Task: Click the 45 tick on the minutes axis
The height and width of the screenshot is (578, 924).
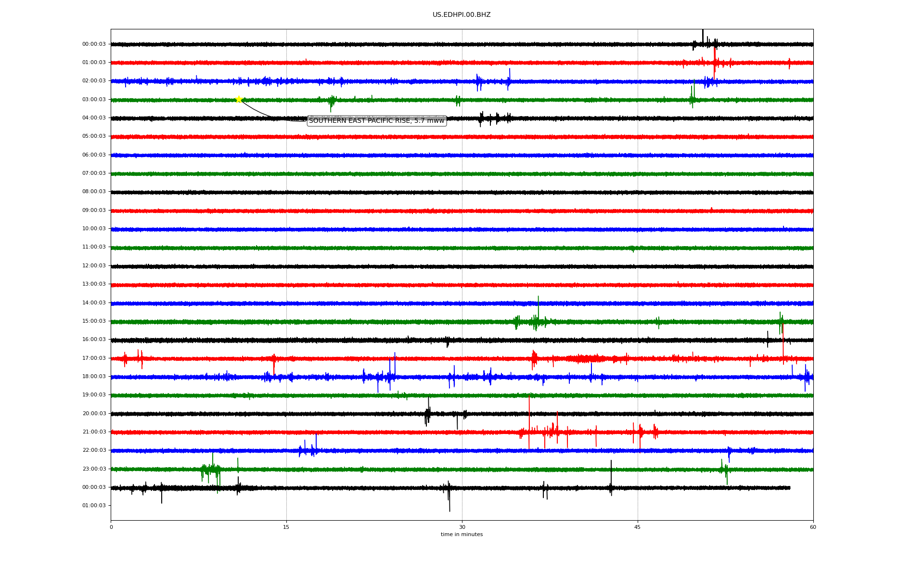Action: coord(638,527)
